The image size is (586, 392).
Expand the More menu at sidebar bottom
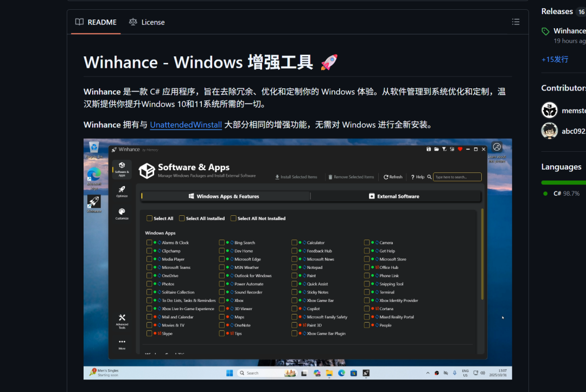(122, 343)
